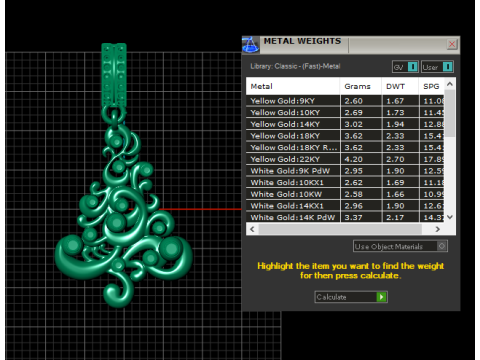The image size is (480, 360).
Task: Click the 2.60 grams value
Action: click(x=354, y=101)
